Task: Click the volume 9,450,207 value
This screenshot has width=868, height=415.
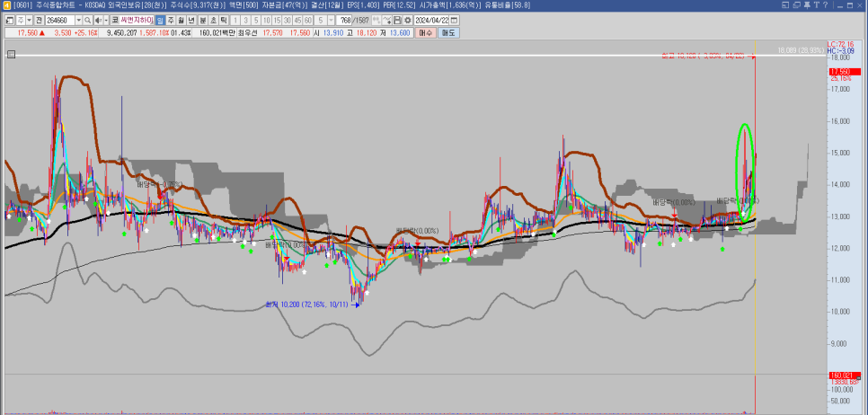Action: pos(121,32)
